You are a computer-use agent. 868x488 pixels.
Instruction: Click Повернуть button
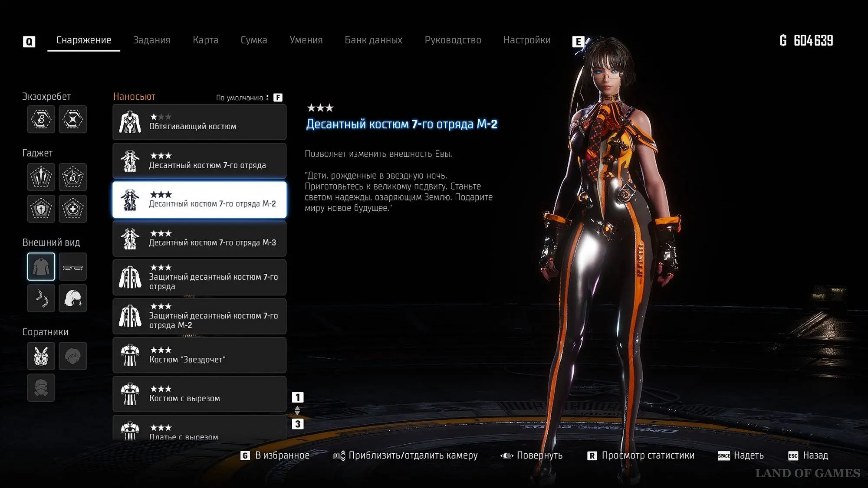[x=539, y=455]
